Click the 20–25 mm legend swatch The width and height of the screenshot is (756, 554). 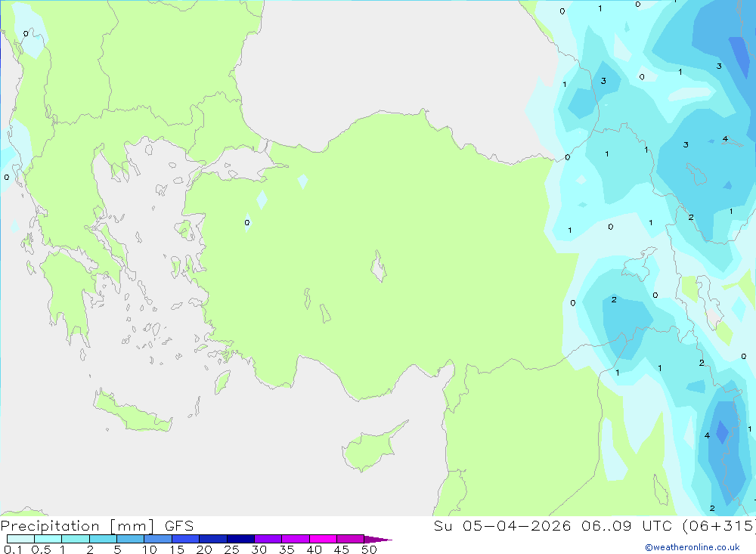coord(213,539)
